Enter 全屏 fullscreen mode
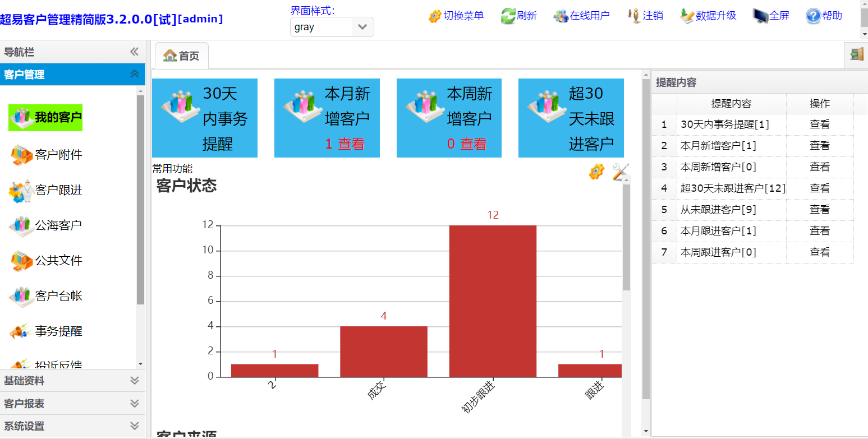 point(760,16)
